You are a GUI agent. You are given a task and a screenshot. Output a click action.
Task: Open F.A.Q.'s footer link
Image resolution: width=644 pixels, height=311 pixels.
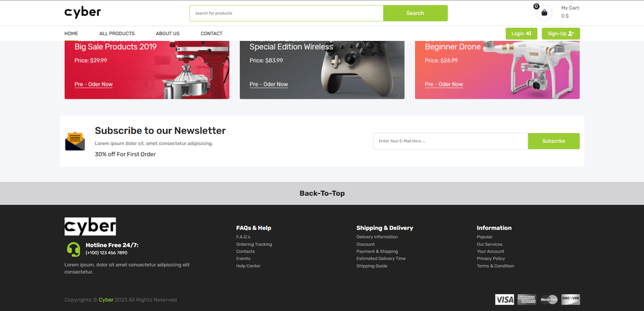[243, 237]
